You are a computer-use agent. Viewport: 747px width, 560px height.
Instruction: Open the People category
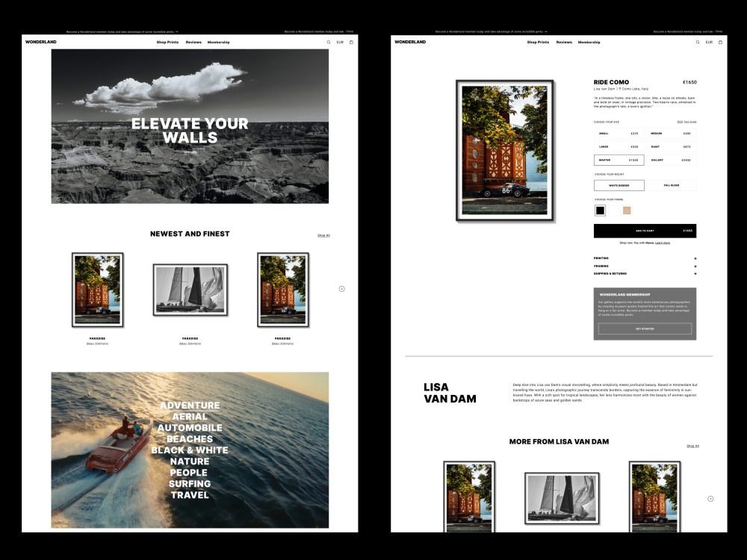point(189,473)
